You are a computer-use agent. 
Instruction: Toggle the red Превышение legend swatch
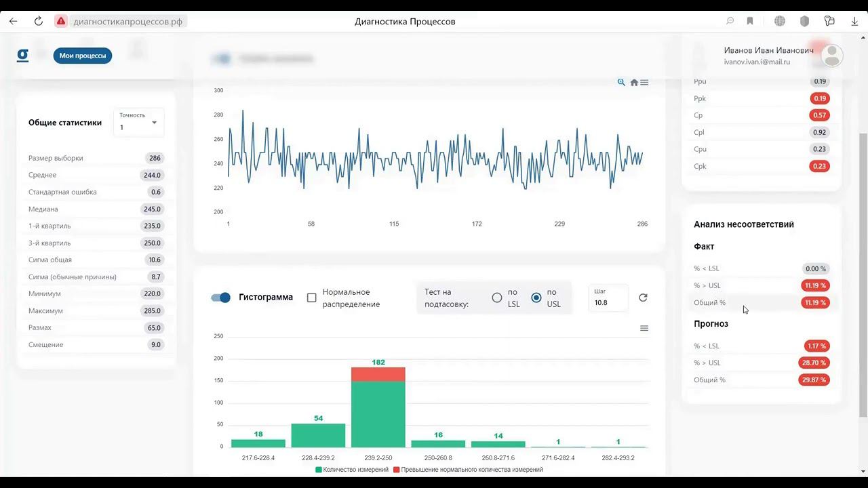397,470
